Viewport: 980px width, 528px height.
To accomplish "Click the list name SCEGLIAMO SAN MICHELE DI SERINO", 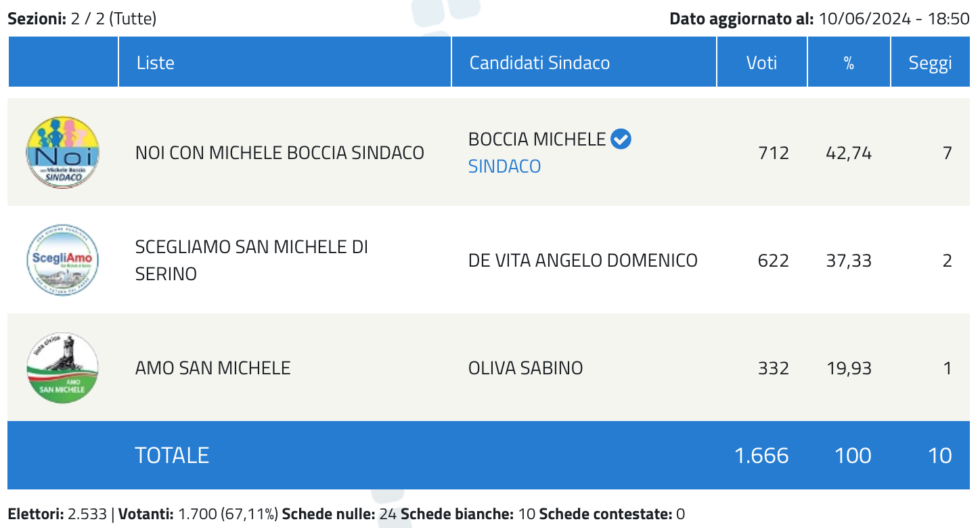I will tap(252, 260).
